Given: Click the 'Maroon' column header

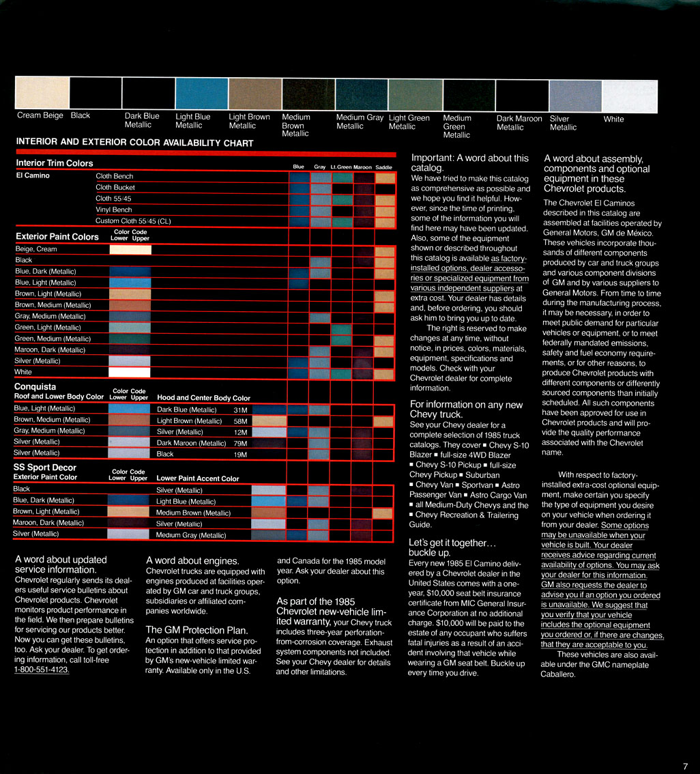Looking at the screenshot, I should [x=362, y=167].
